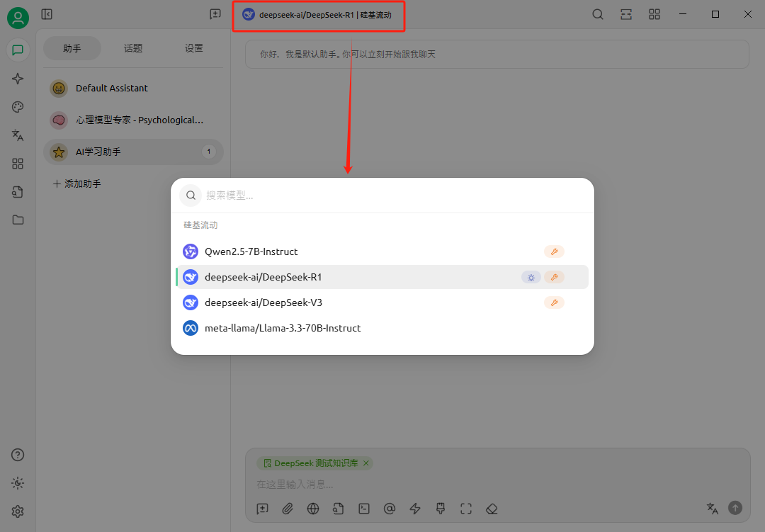Open the files folder icon in sidebar
This screenshot has width=765, height=532.
coord(18,220)
